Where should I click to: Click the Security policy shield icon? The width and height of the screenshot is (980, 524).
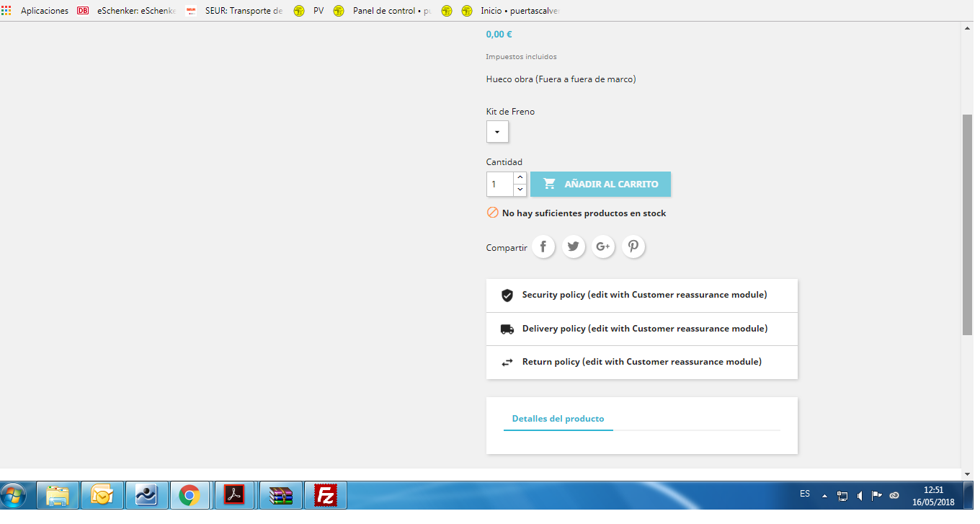tap(507, 296)
